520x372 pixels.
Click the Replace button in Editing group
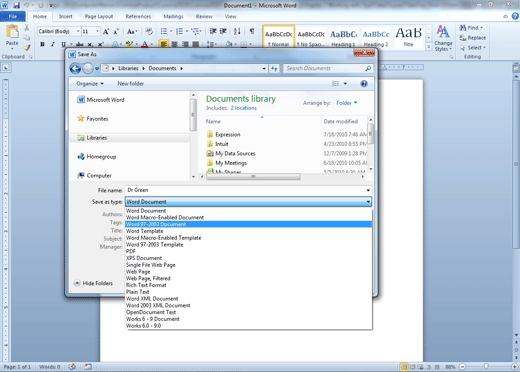pos(472,38)
